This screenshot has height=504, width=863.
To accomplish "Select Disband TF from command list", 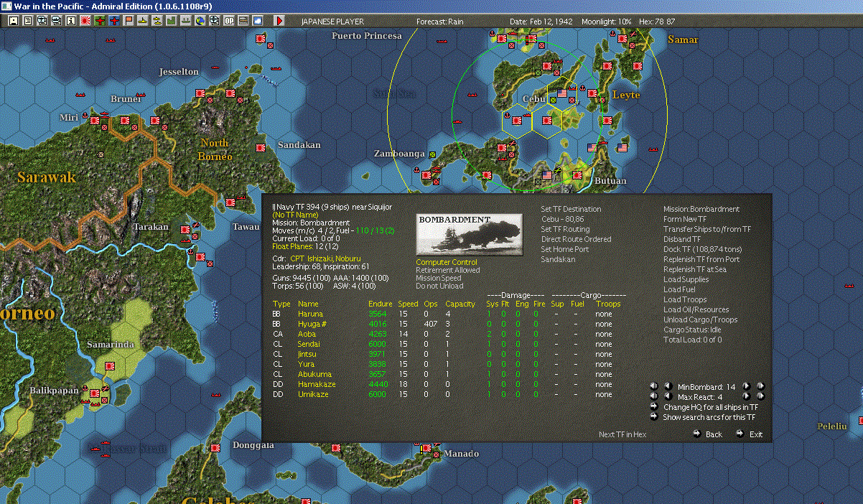I will pyautogui.click(x=682, y=240).
